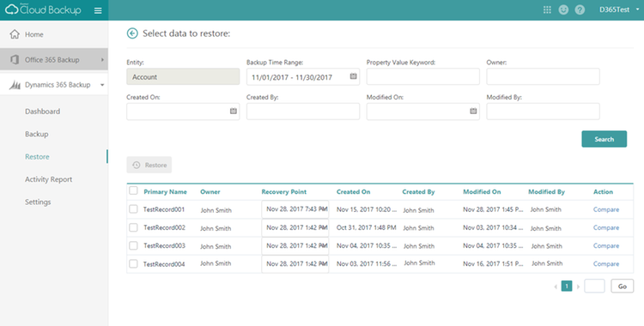The image size is (644, 326).
Task: Select page 1 in pagination
Action: [x=567, y=287]
